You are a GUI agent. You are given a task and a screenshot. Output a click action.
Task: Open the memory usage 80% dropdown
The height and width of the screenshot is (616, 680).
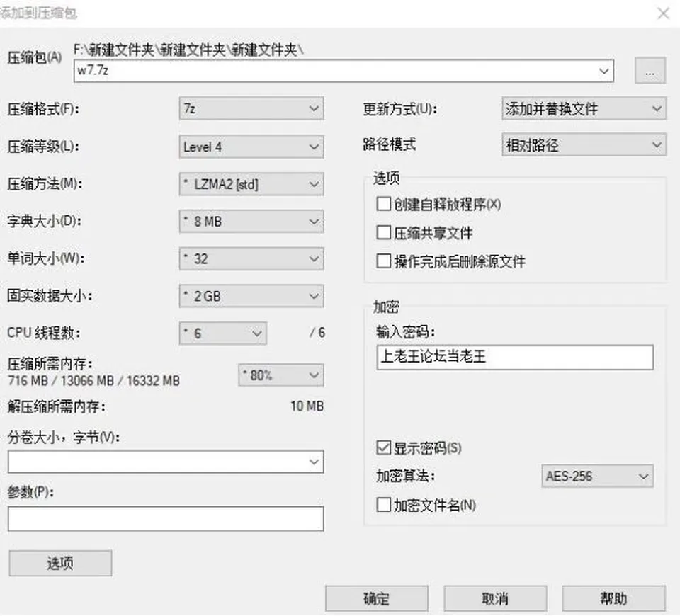[x=281, y=375]
